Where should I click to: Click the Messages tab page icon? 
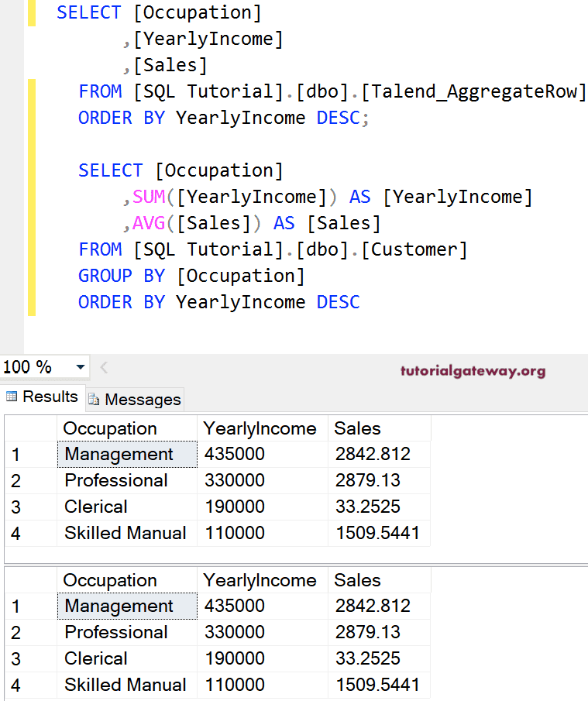tap(95, 400)
